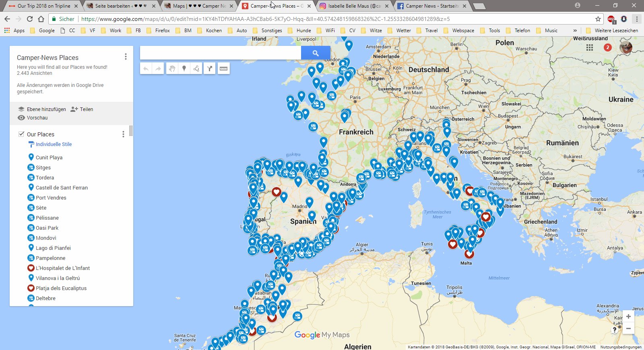This screenshot has height=350, width=644.
Task: Open the Kochen bookmarks folder
Action: (x=209, y=30)
